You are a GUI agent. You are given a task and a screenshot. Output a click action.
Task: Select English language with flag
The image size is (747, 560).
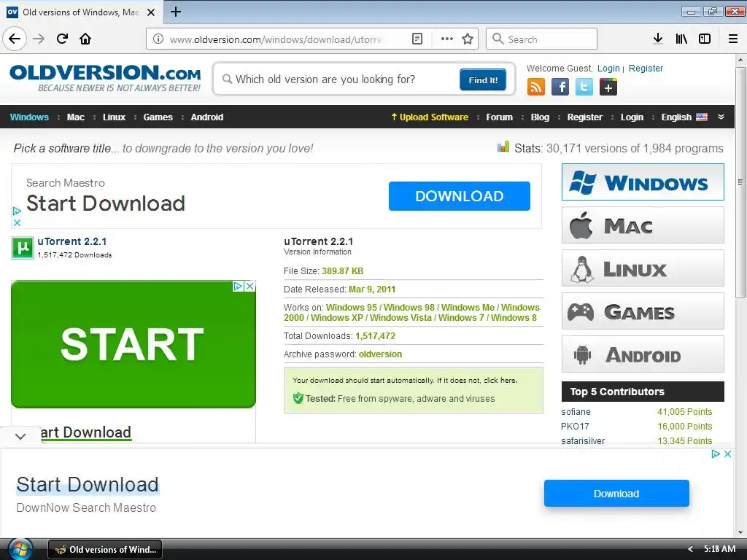(684, 117)
